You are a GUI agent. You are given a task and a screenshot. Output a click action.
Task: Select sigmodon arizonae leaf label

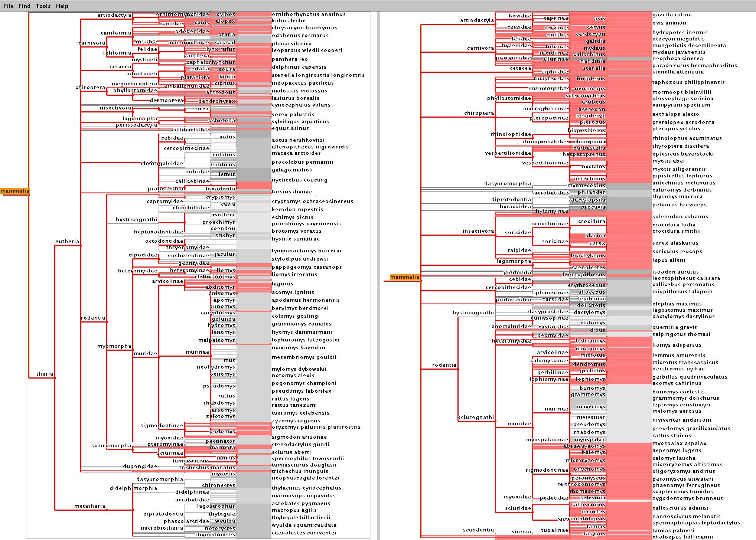[299, 437]
